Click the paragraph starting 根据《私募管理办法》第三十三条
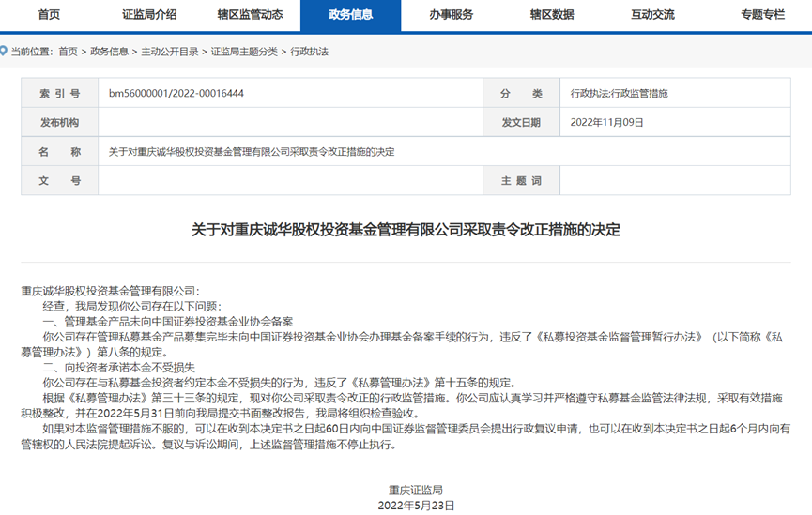The width and height of the screenshot is (812, 515). (402, 406)
